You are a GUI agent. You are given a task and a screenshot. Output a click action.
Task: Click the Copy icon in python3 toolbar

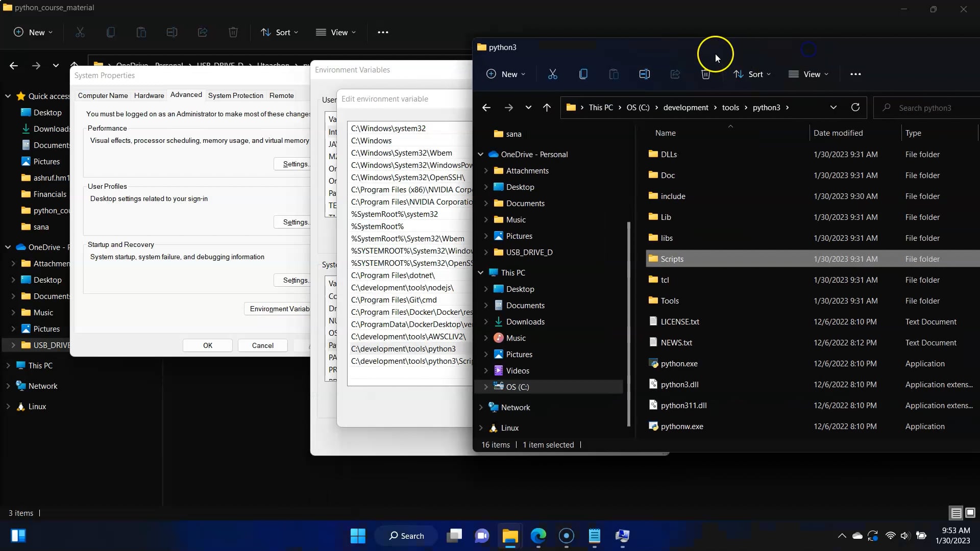coord(583,74)
